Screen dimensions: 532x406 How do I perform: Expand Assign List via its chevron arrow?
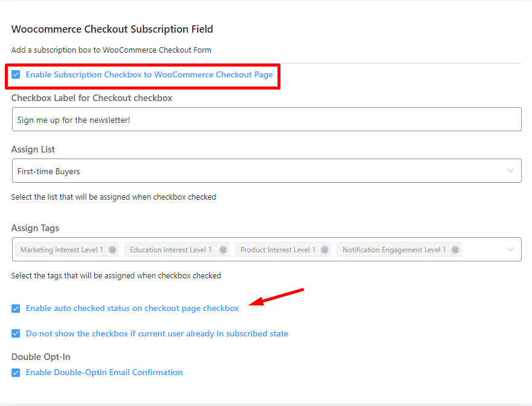tap(510, 171)
